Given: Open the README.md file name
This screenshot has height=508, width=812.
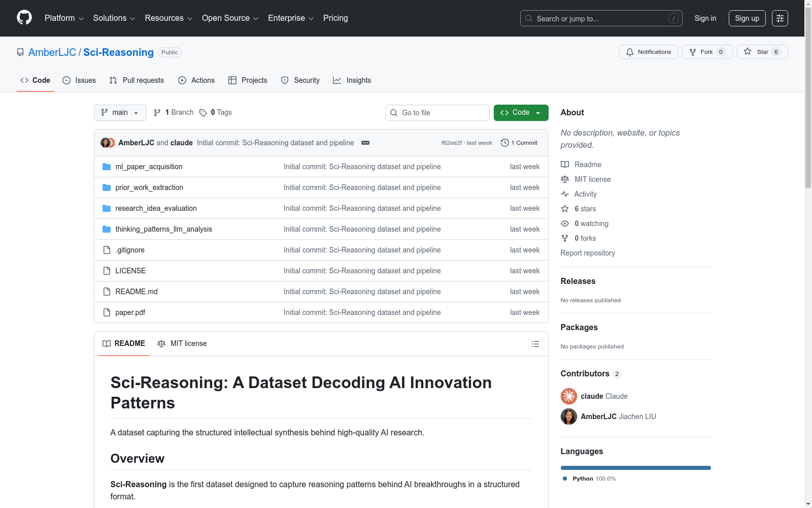Looking at the screenshot, I should point(137,292).
